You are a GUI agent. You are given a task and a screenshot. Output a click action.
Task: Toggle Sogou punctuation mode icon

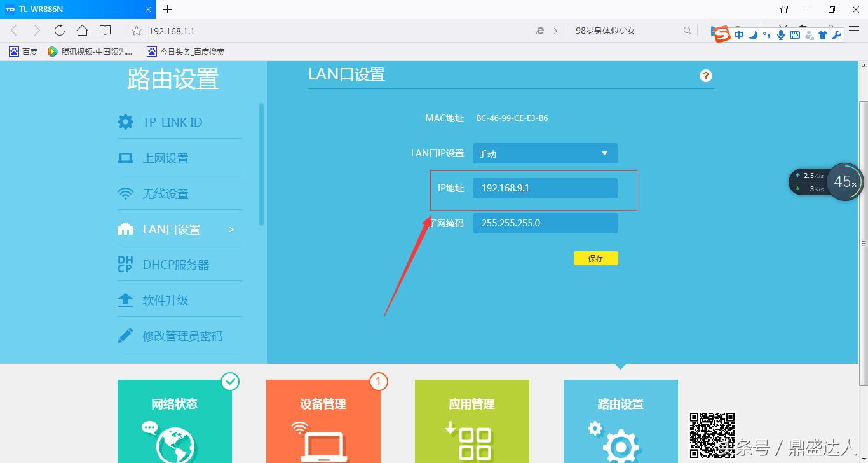(x=767, y=35)
